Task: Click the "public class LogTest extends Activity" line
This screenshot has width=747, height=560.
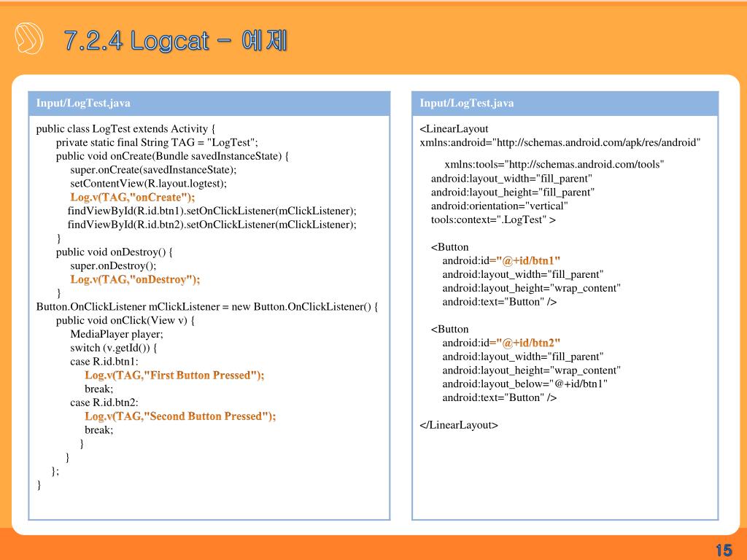Action: [125, 129]
